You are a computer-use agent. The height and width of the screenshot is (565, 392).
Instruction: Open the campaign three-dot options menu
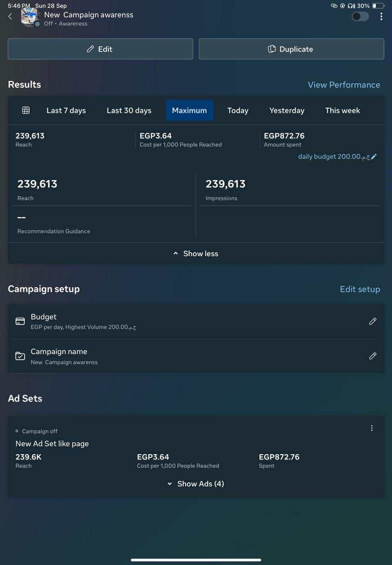(381, 16)
